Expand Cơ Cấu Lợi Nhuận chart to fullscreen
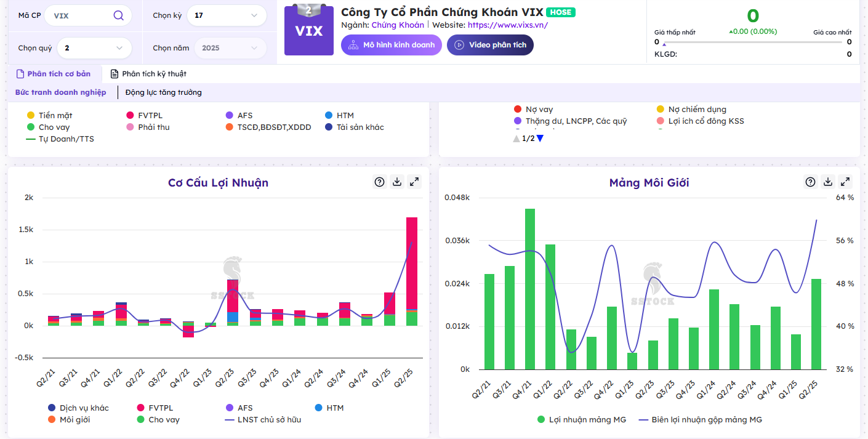 tap(414, 182)
